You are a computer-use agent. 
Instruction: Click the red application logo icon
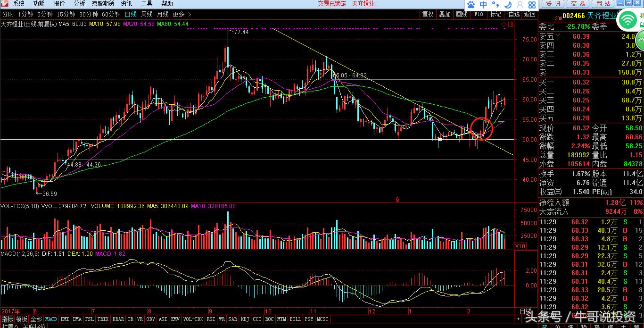point(4,4)
